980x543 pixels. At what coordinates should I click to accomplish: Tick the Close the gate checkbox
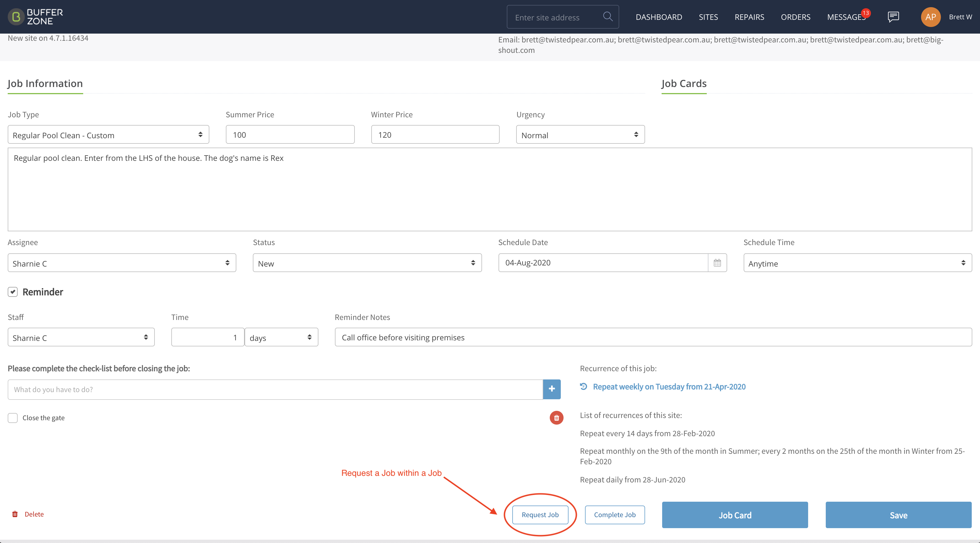[x=13, y=418]
